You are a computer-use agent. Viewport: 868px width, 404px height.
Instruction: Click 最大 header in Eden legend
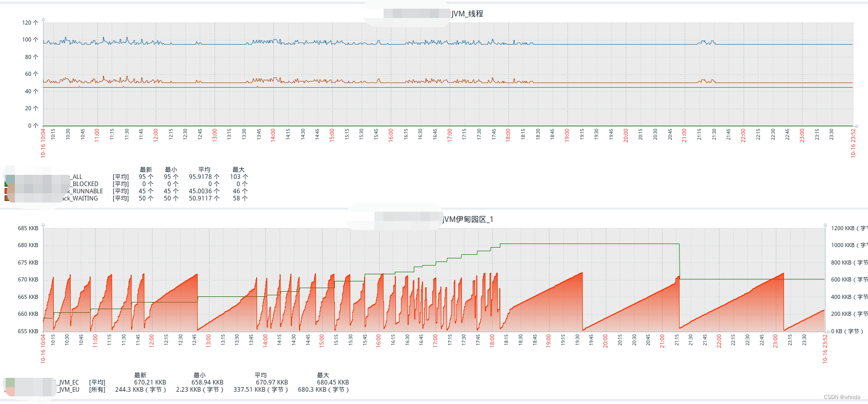tap(323, 375)
